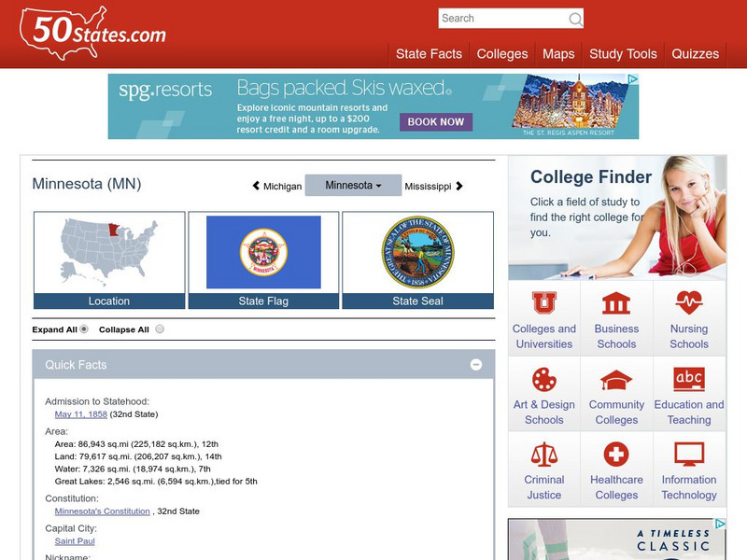Choose the Information Technology monitor icon

tap(689, 454)
